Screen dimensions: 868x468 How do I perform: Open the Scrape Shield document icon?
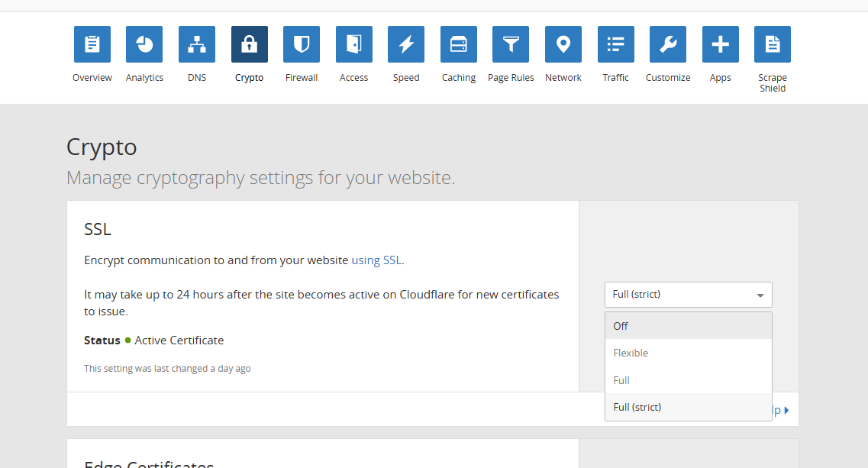pos(773,44)
